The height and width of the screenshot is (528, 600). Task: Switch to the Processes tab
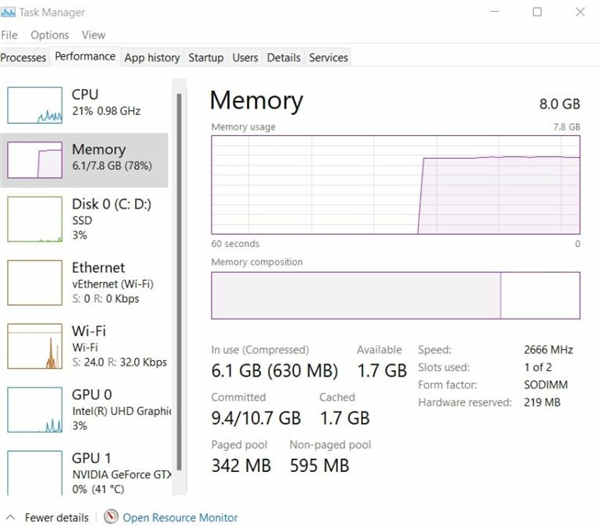coord(24,58)
